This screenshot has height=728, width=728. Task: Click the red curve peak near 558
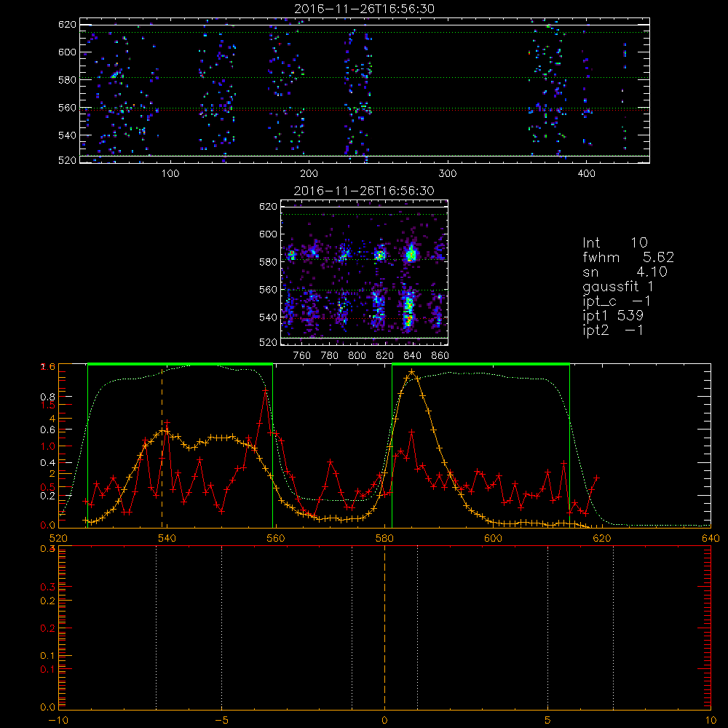coord(265,391)
